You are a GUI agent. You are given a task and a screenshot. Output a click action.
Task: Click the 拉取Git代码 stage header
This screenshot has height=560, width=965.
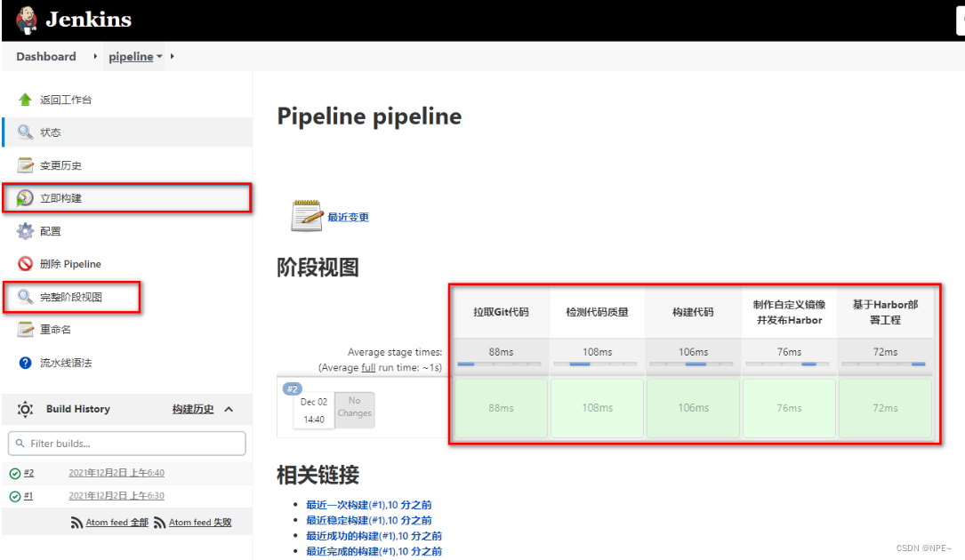click(501, 312)
